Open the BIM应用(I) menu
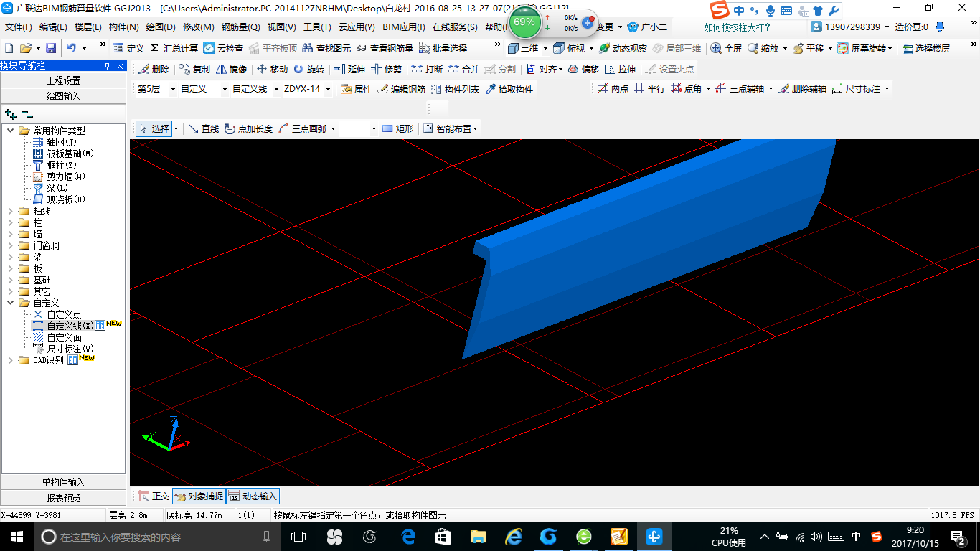980x551 pixels. tap(403, 27)
